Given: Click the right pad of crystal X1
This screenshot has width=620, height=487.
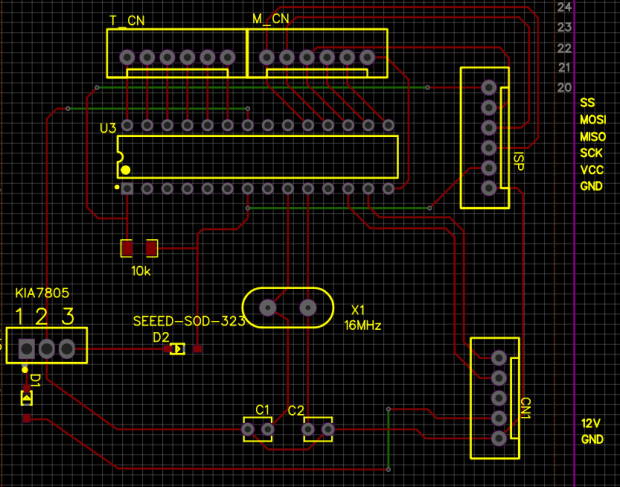Looking at the screenshot, I should 308,308.
